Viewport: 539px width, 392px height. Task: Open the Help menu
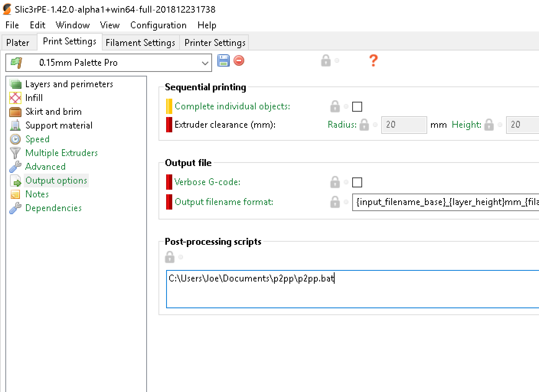click(x=207, y=25)
